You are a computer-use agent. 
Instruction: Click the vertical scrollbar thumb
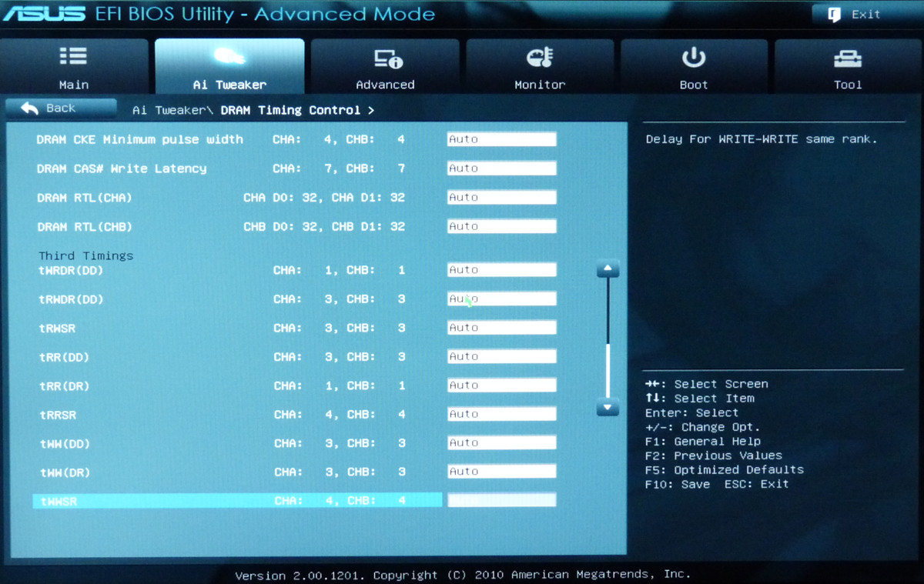608,371
